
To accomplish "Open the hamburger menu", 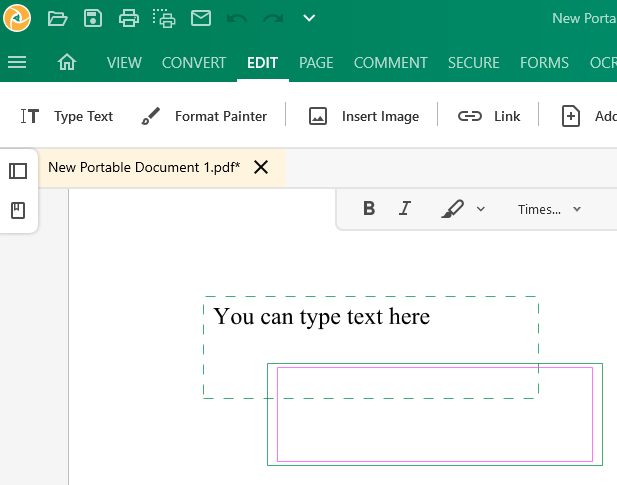I will [x=17, y=62].
